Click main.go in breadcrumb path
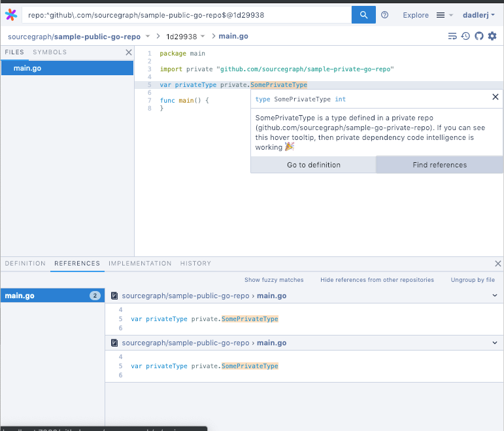Viewport: 504px width, 431px height. click(x=233, y=37)
